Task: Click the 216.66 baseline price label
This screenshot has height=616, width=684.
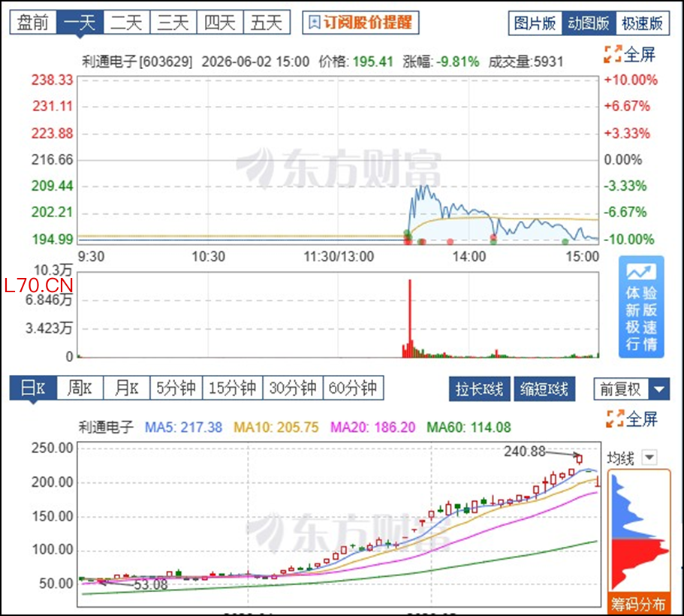Action: point(52,160)
